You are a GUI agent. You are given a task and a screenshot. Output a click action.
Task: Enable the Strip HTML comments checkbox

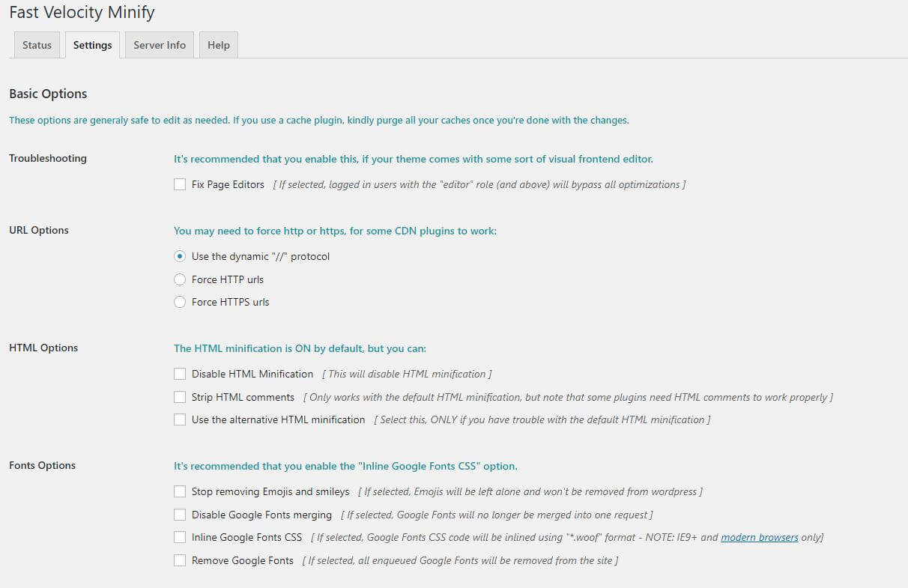click(x=180, y=397)
